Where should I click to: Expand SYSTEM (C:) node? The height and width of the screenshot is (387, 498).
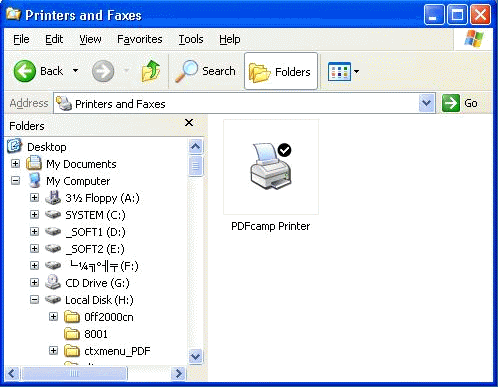pyautogui.click(x=34, y=215)
